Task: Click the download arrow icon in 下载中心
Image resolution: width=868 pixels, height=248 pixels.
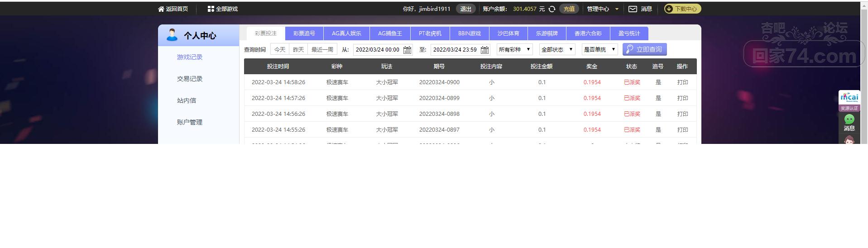Action: (669, 9)
